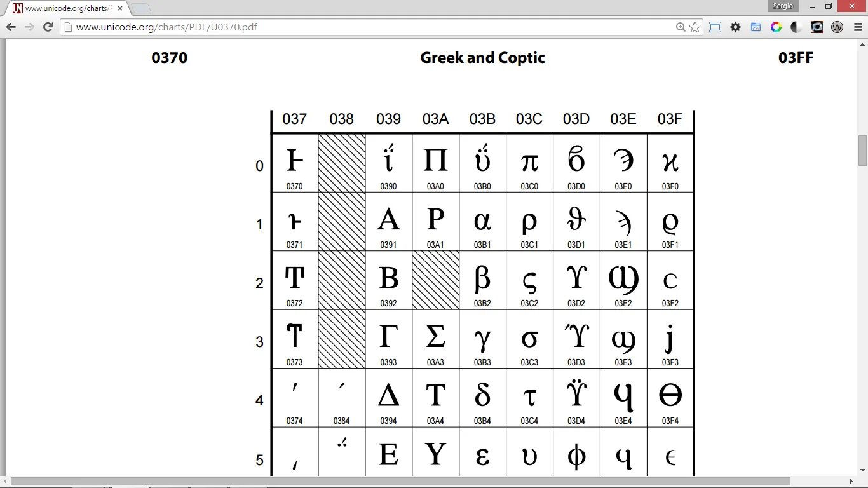
Task: Click column header 03A
Action: point(436,119)
